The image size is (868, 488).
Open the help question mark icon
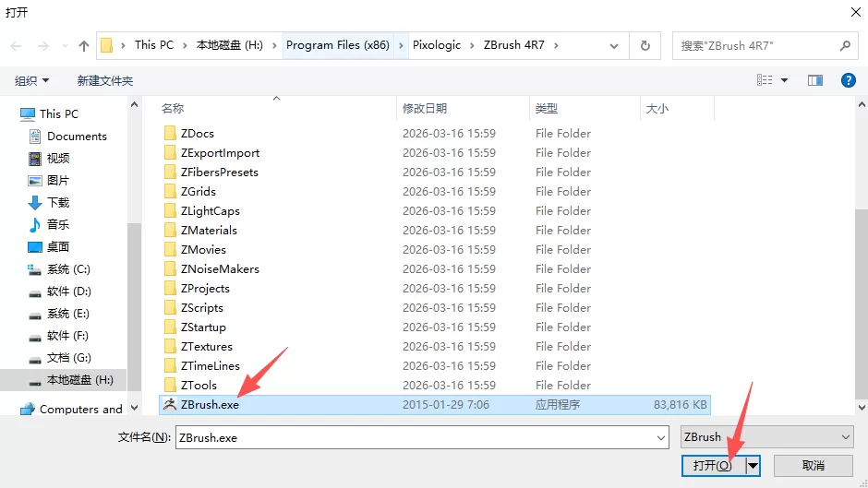[x=848, y=80]
